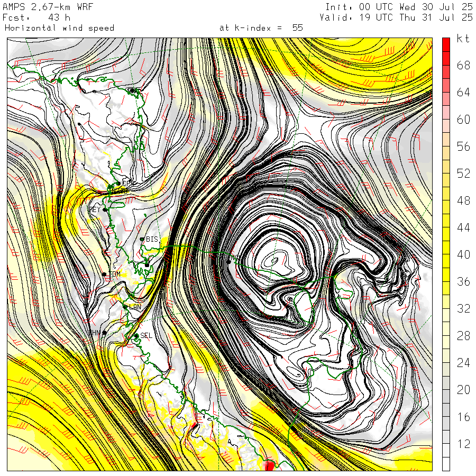Viewport: 476px width, 476px height.
Task: Click the 28 value on the colorbar
Action: 463,336
